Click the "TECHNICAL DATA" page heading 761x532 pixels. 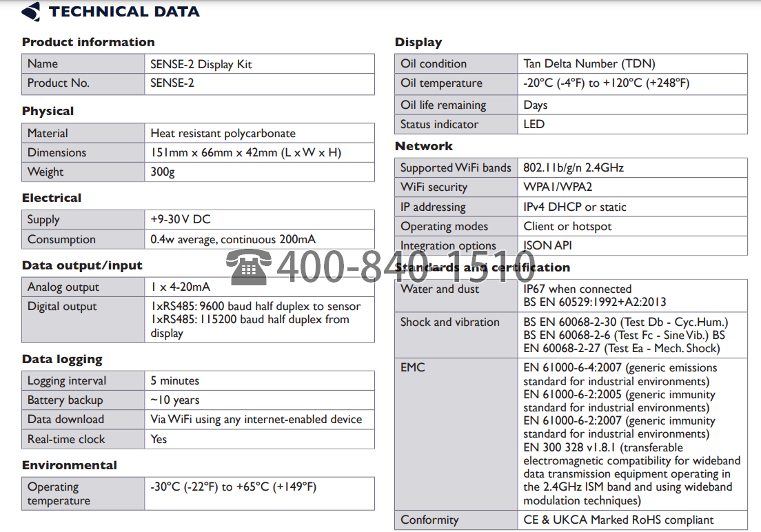coord(124,12)
